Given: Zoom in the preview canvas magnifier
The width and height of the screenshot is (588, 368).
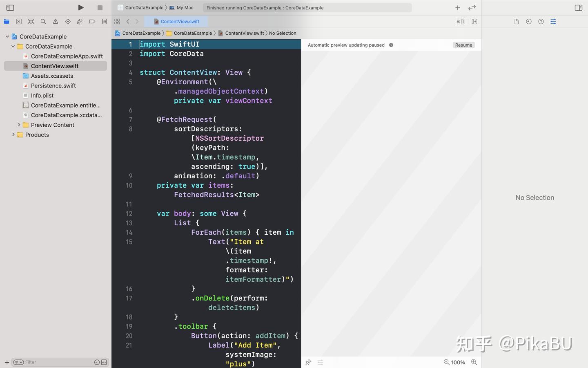Looking at the screenshot, I should 474,362.
